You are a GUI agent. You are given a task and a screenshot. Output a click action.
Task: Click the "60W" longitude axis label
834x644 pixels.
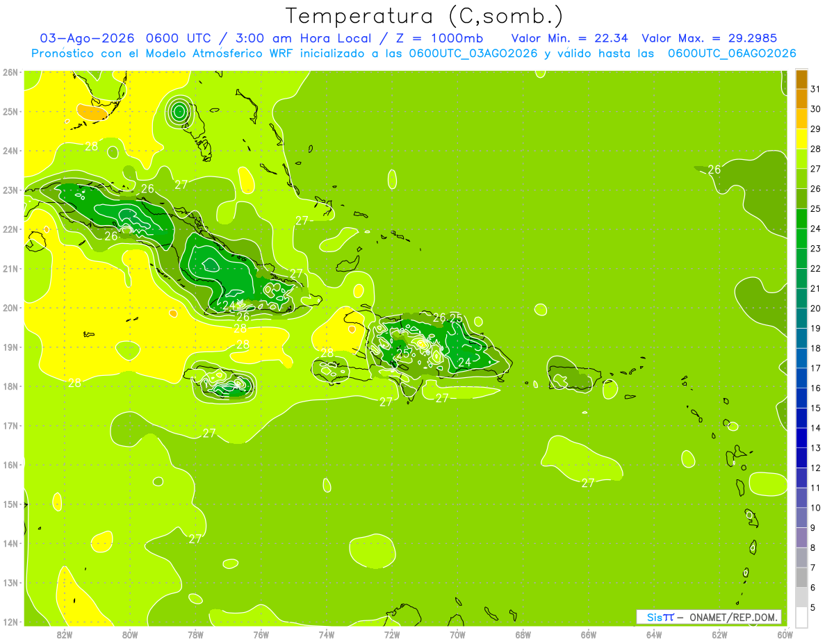click(x=785, y=634)
